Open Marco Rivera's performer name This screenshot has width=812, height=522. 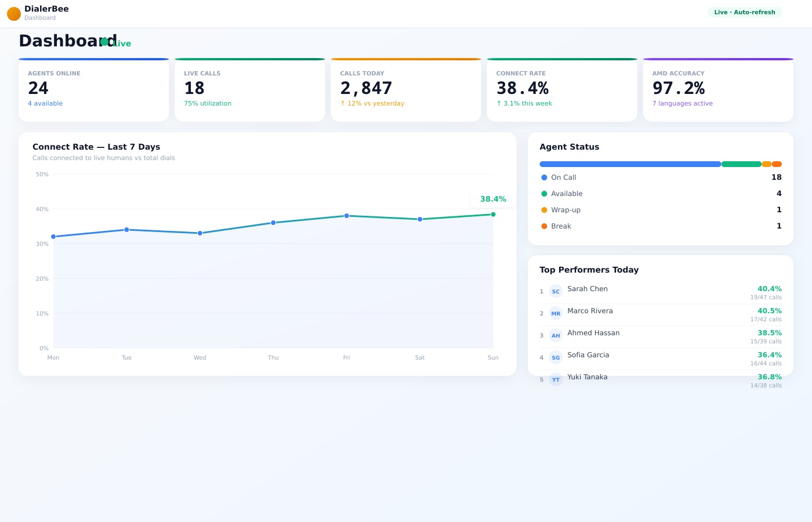tap(590, 311)
